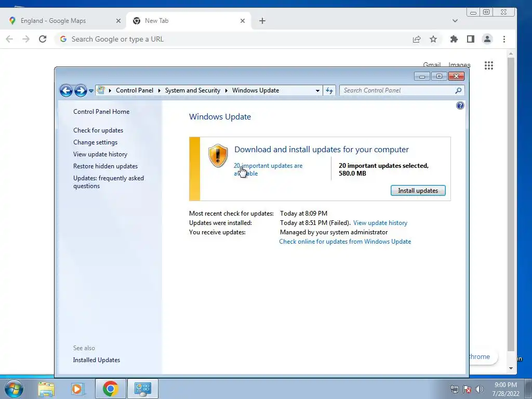This screenshot has width=532, height=399.
Task: Click the scroll down arrow in Chrome
Action: (x=511, y=368)
